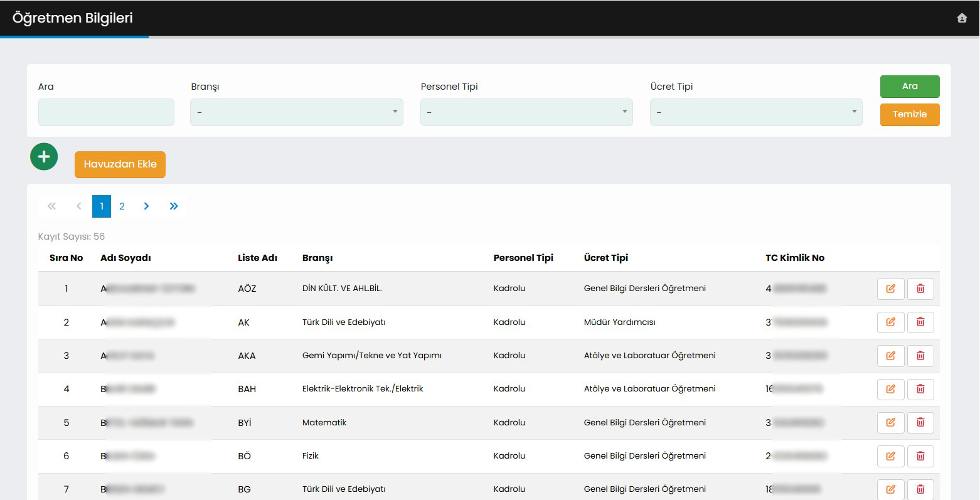Delete the AKA teacher row
Viewport: 980px width, 500px height.
coord(920,356)
